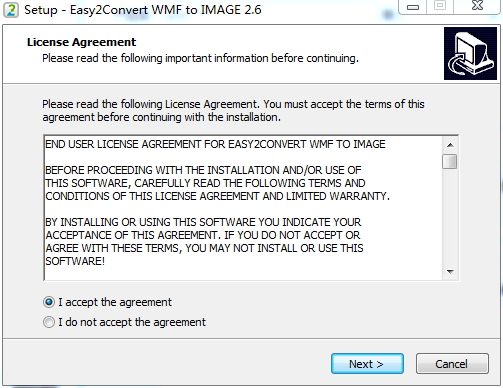Screen dimensions: 503x388
Task: Click the installer computer graphic in header
Action: pyautogui.click(x=470, y=53)
